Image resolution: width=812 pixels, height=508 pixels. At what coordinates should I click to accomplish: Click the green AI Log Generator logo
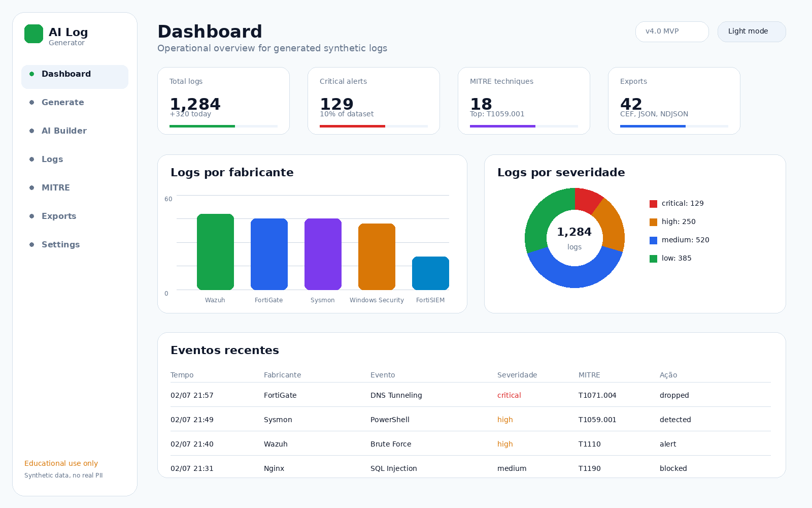point(33,34)
